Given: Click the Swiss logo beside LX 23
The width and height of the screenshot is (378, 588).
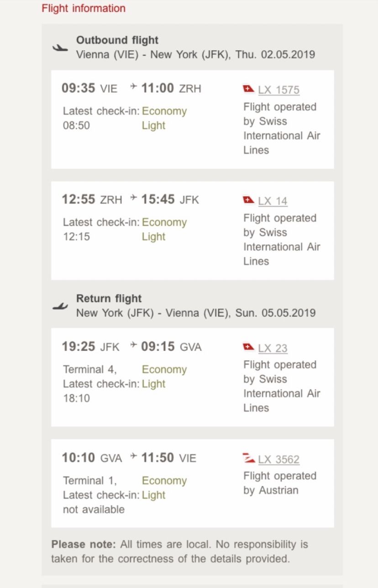Looking at the screenshot, I should pos(249,348).
